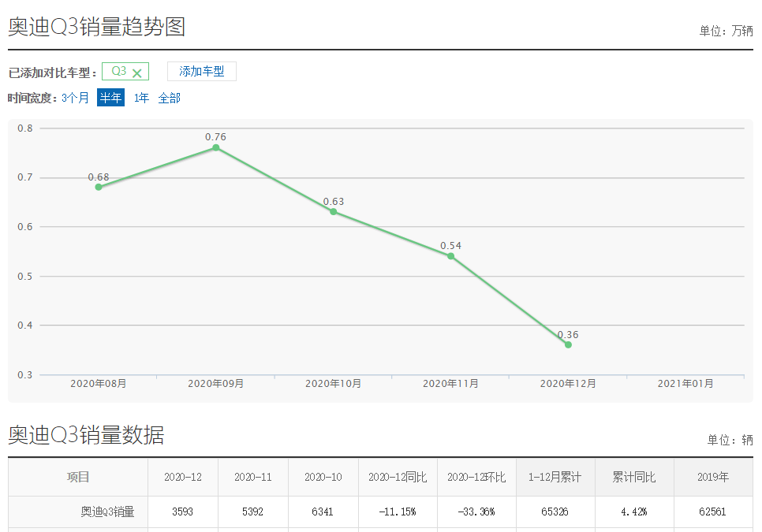Click the 2020年10月 axis label
Image resolution: width=762 pixels, height=532 pixels.
pos(334,384)
